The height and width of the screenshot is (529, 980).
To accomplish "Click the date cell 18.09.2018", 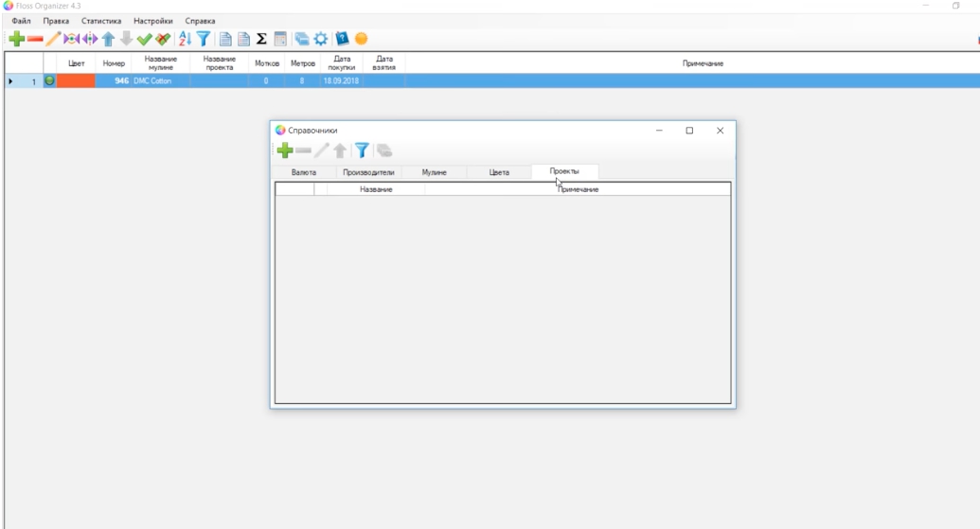I will point(341,80).
